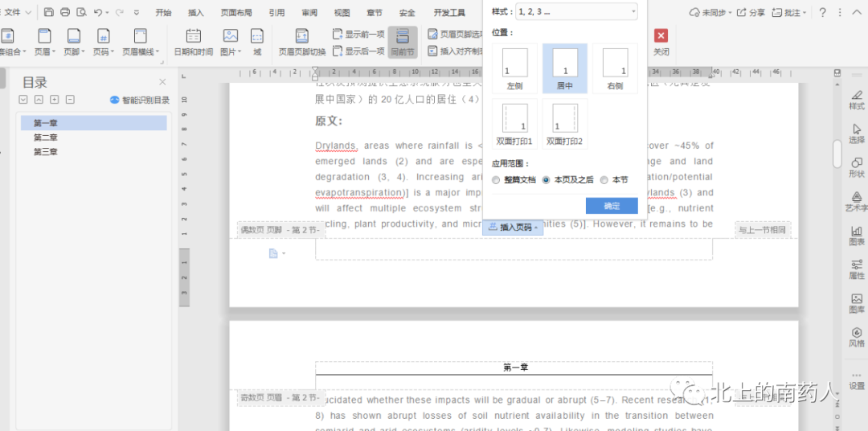Open Settings (设置) in right sidebar

[857, 380]
